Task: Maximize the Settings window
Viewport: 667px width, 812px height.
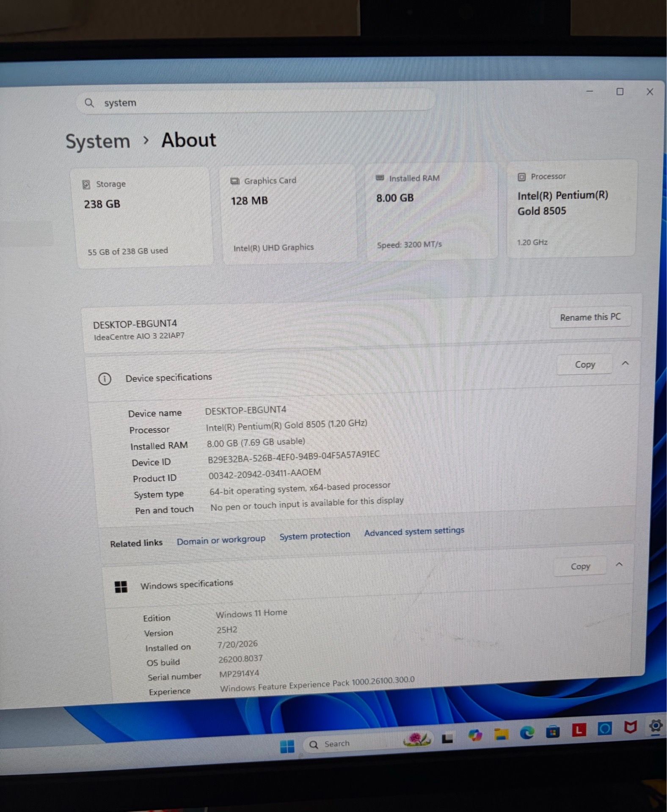Action: [620, 92]
